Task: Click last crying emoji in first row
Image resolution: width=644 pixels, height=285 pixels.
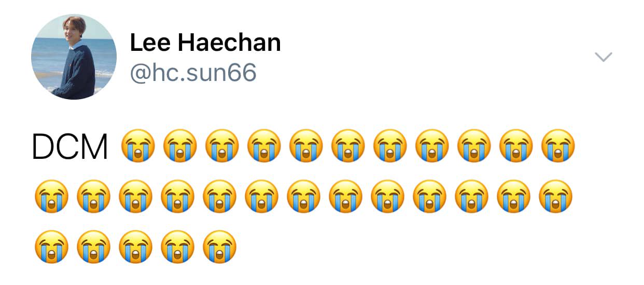Action: (x=558, y=146)
